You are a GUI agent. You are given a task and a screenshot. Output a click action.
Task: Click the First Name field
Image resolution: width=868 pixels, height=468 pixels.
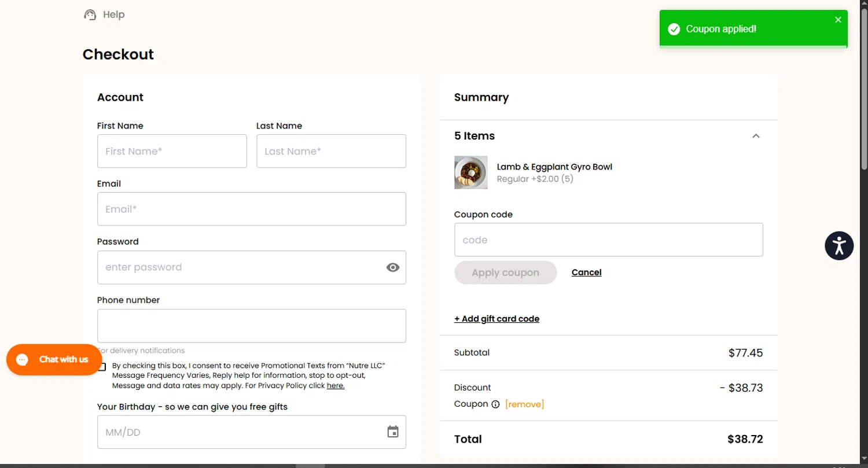point(172,151)
